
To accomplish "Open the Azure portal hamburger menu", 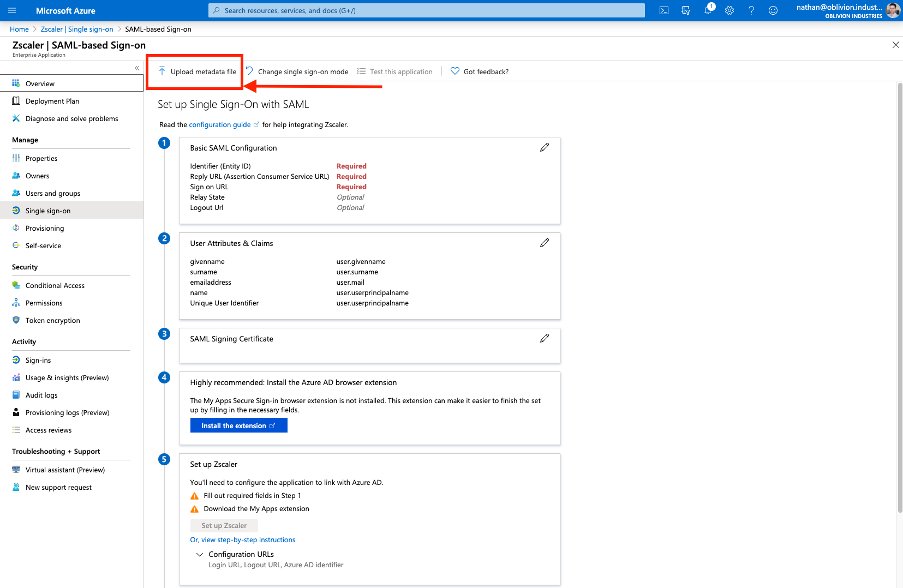I will pyautogui.click(x=12, y=10).
